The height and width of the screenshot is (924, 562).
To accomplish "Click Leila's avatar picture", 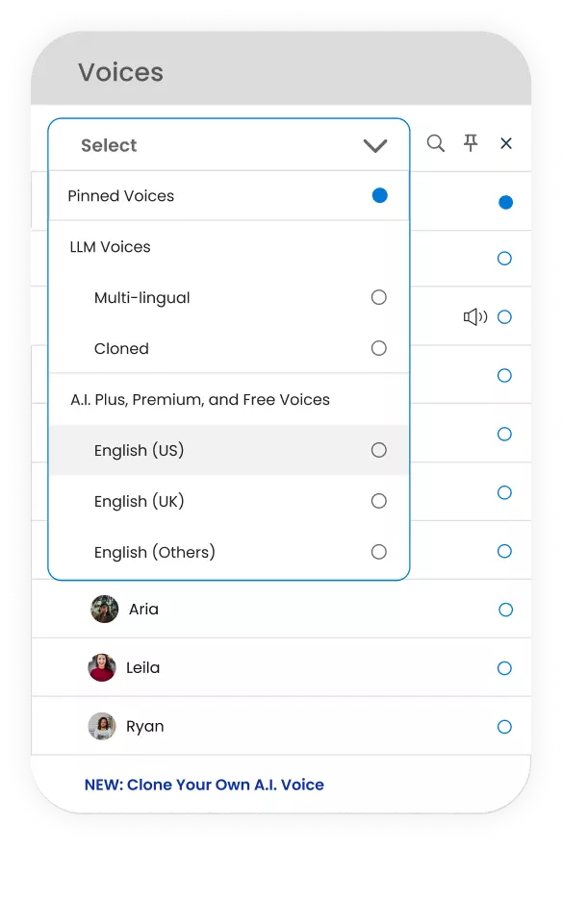I will point(102,667).
